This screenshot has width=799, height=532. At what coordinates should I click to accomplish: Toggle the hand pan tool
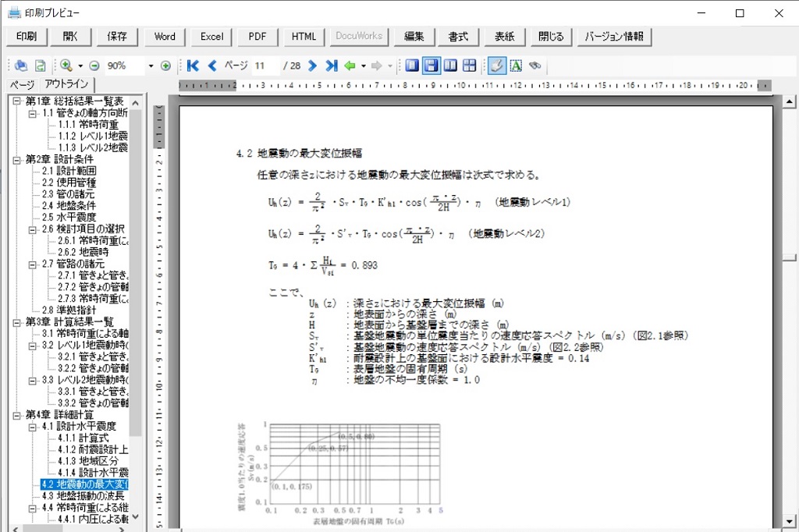pyautogui.click(x=497, y=66)
